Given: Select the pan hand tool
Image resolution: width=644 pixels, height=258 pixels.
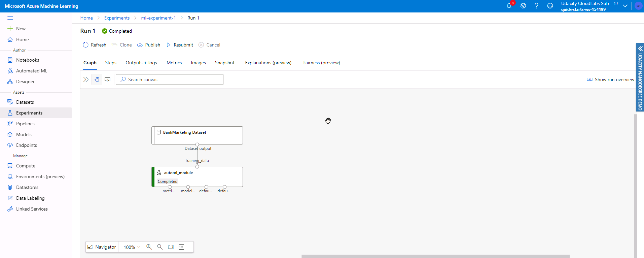Looking at the screenshot, I should point(97,79).
